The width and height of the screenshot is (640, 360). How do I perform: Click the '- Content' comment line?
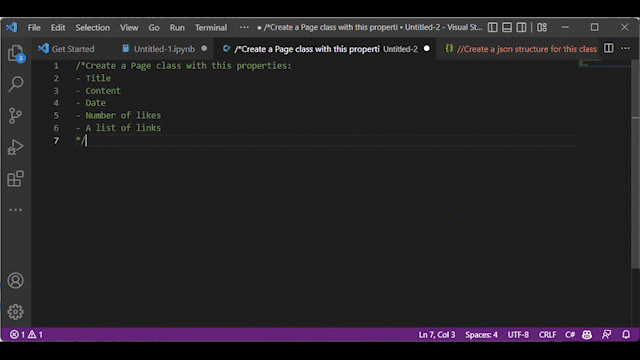click(x=98, y=91)
